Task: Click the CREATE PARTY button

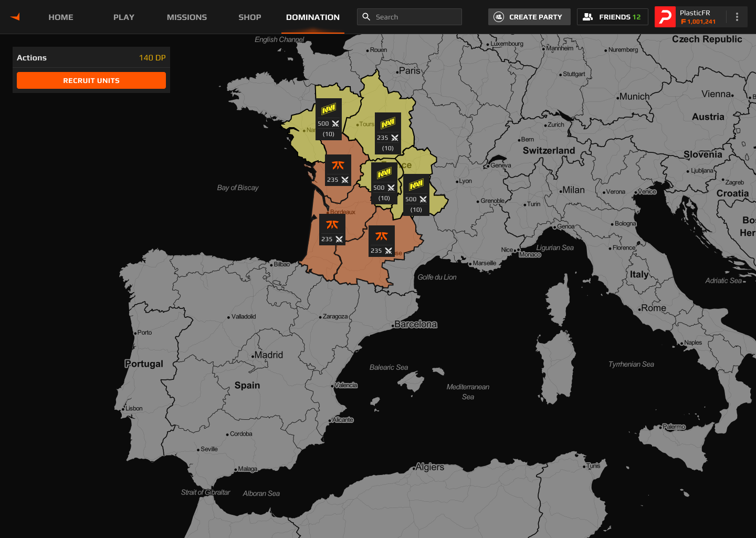Action: [529, 17]
